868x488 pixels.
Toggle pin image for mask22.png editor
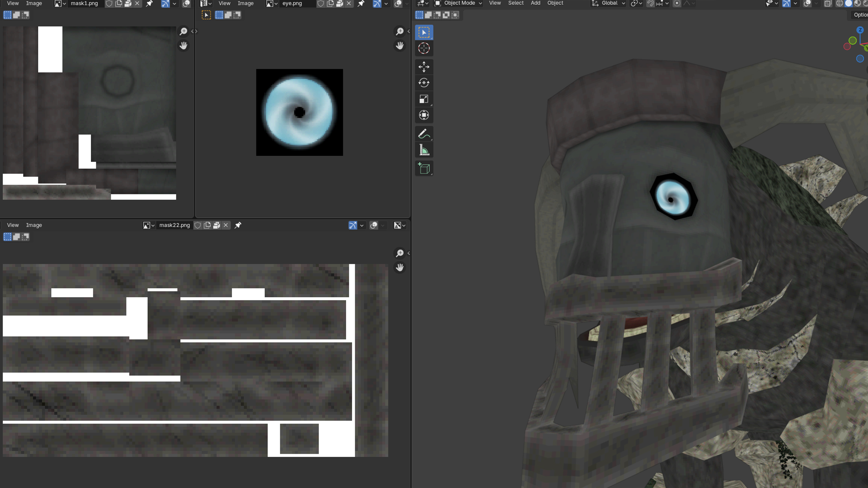click(238, 225)
